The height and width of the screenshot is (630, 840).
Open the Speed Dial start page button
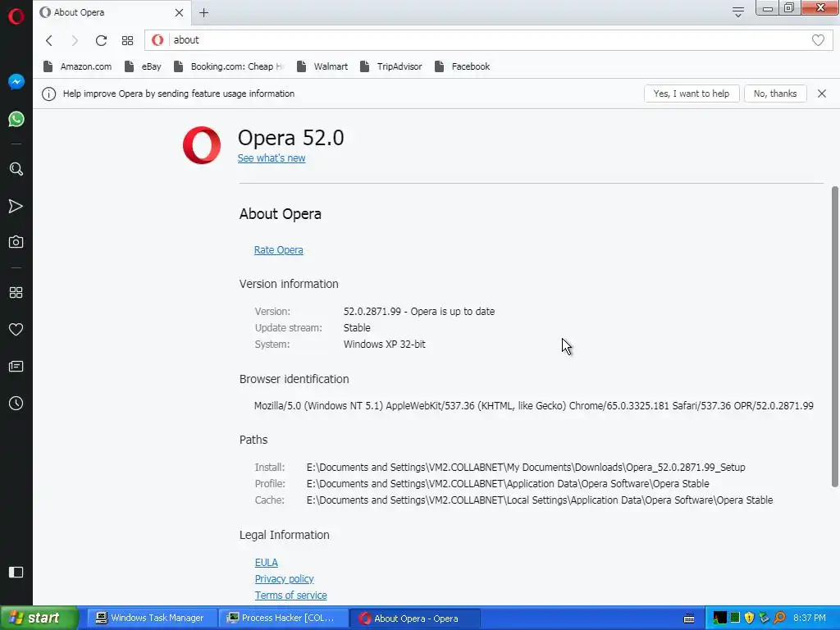pyautogui.click(x=127, y=40)
